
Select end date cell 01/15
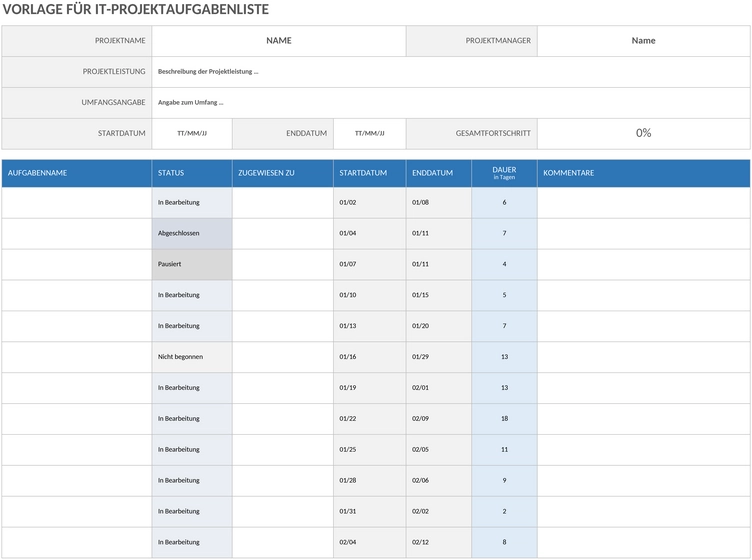pos(439,295)
